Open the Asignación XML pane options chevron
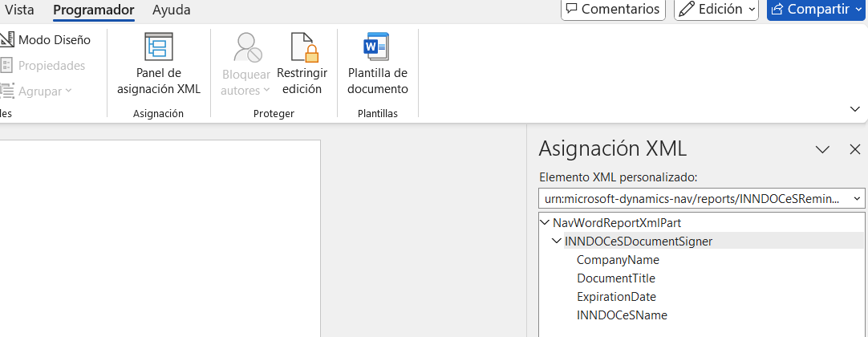 pyautogui.click(x=822, y=149)
